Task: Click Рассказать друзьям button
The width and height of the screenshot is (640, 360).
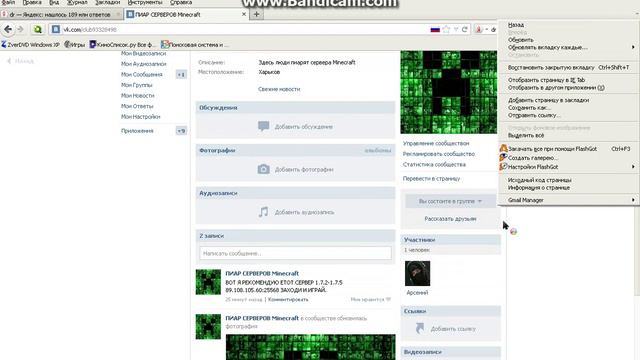Action: [x=450, y=219]
